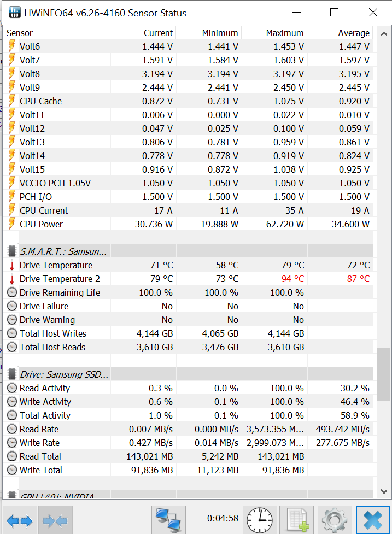This screenshot has width=392, height=534.
Task: Close sensors with the blue X button
Action: coord(372,520)
